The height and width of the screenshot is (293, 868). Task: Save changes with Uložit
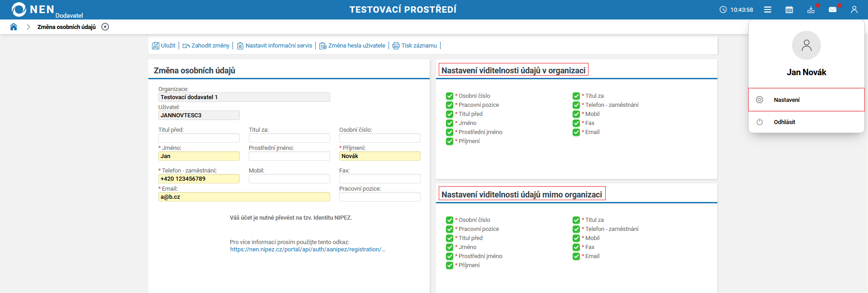[x=164, y=46]
